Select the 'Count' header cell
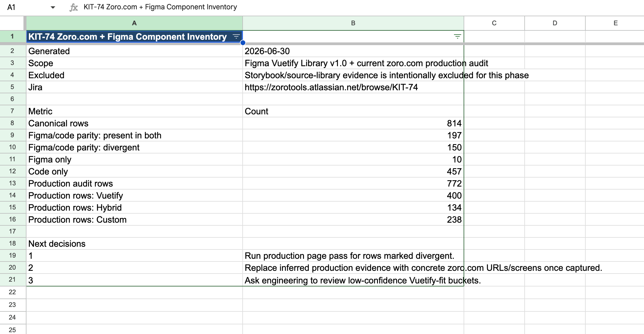The image size is (644, 334). coord(353,111)
